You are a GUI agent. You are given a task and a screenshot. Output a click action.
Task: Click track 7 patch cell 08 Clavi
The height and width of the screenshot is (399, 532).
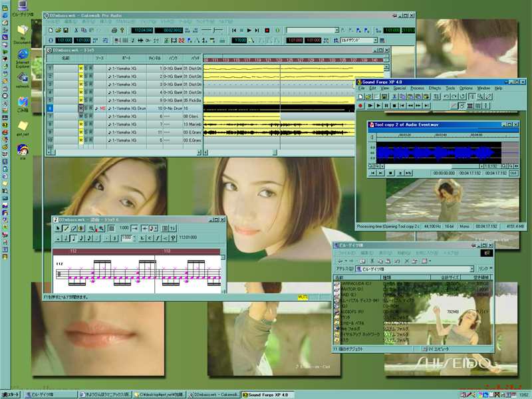click(192, 116)
